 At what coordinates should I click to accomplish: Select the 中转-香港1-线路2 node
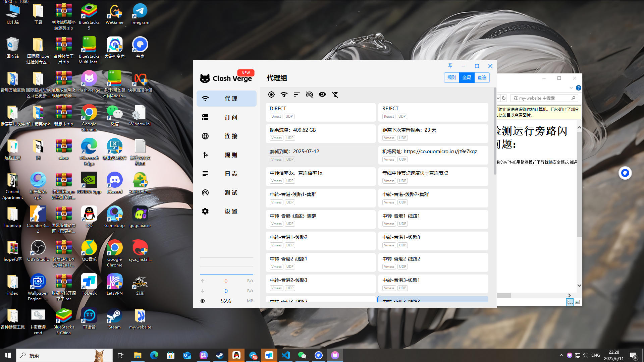(320, 241)
